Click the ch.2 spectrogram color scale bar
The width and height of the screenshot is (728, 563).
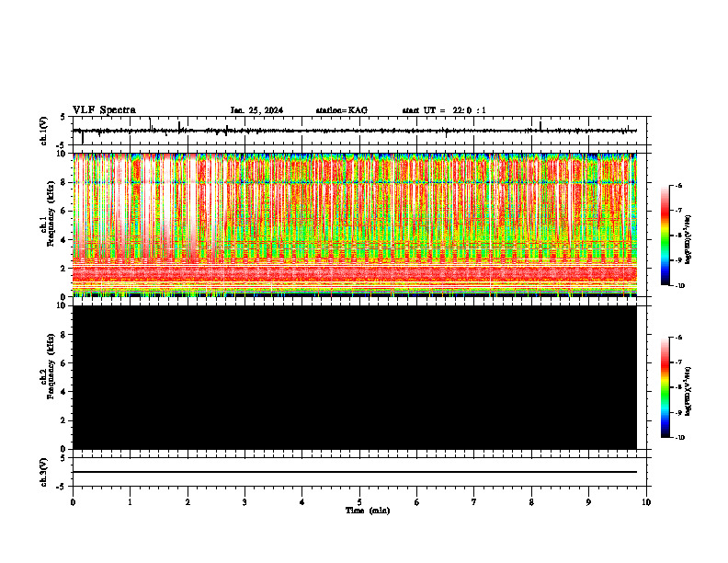point(665,387)
